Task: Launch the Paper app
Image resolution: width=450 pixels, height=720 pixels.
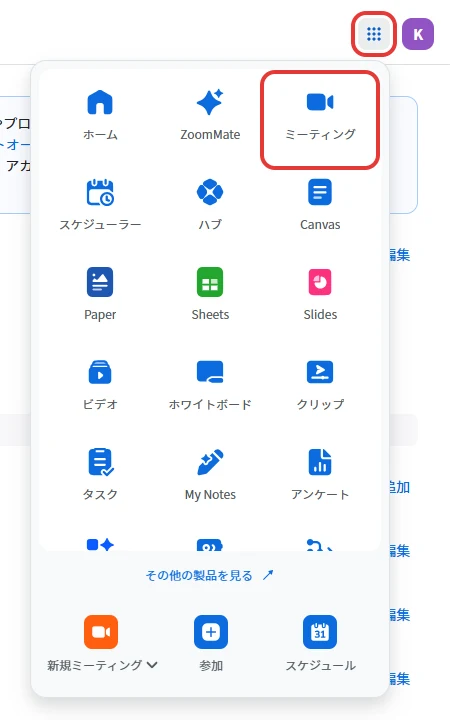Action: tap(100, 295)
